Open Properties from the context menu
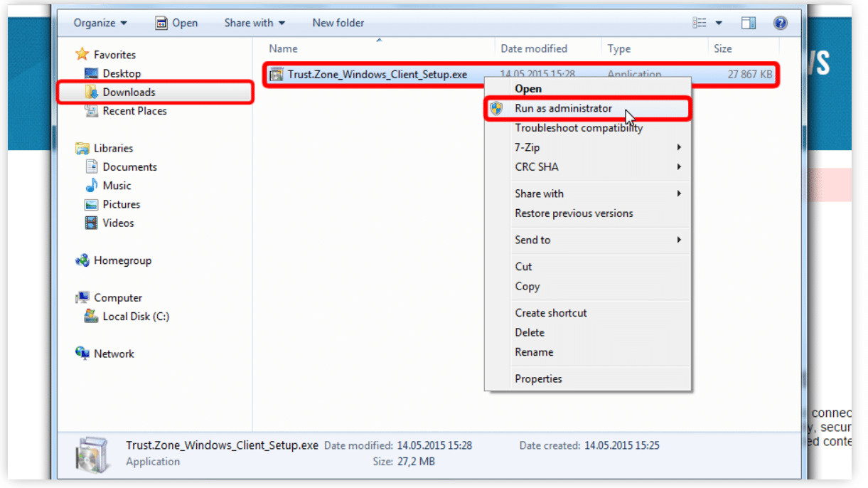868x488 pixels. tap(538, 379)
